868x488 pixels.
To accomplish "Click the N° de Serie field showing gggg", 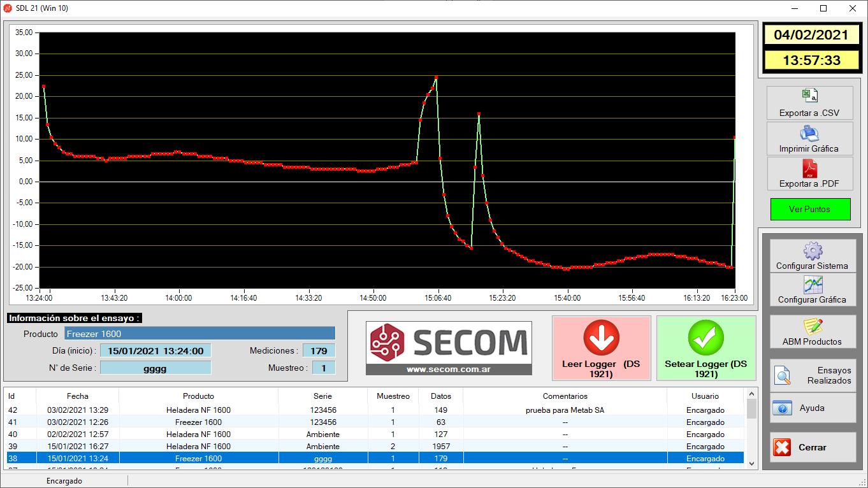I will click(155, 368).
